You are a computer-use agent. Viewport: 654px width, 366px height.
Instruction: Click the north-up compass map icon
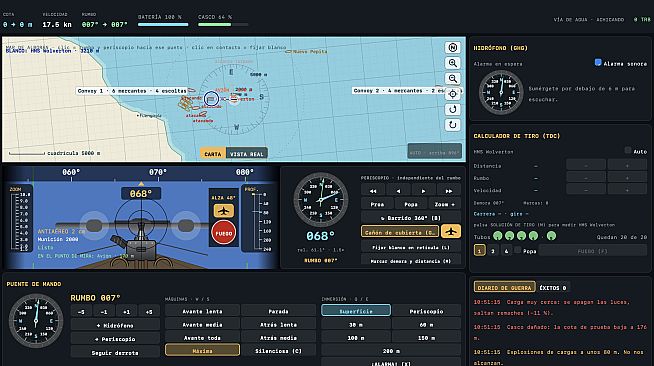453,48
